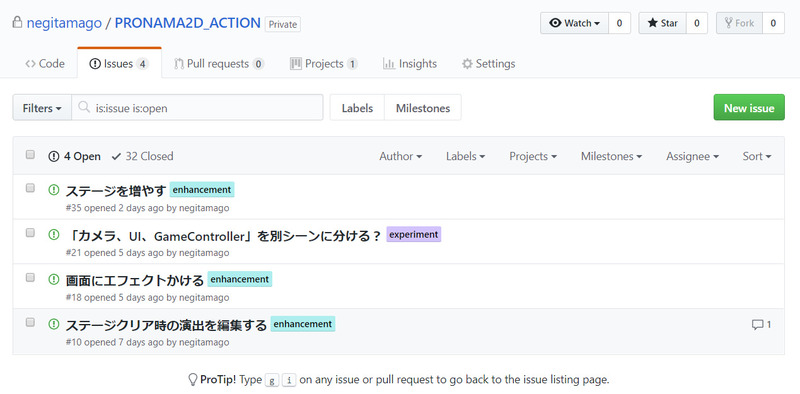Click the lightbulb ProTip icon
The width and height of the screenshot is (800, 394).
[193, 379]
